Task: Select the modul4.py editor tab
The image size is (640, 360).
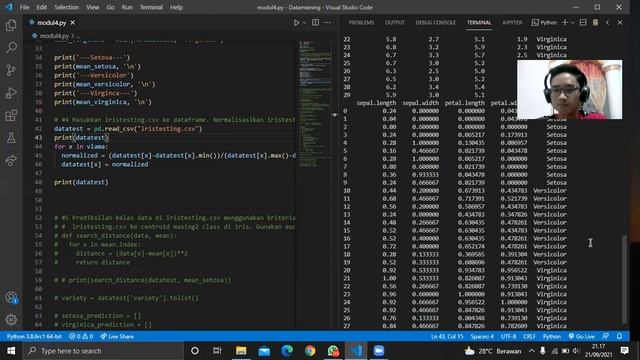Action: (x=51, y=22)
